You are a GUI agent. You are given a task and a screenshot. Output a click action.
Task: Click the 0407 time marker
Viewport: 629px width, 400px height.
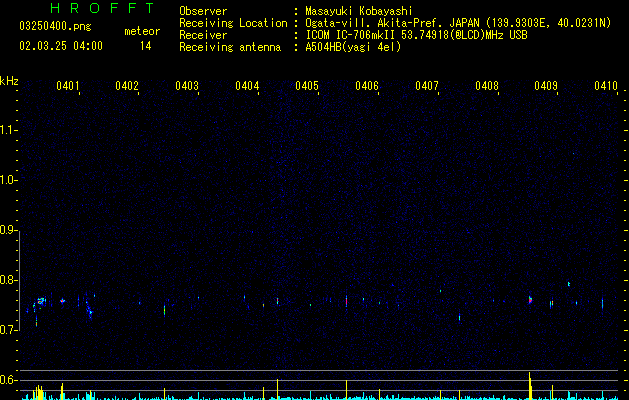[427, 85]
